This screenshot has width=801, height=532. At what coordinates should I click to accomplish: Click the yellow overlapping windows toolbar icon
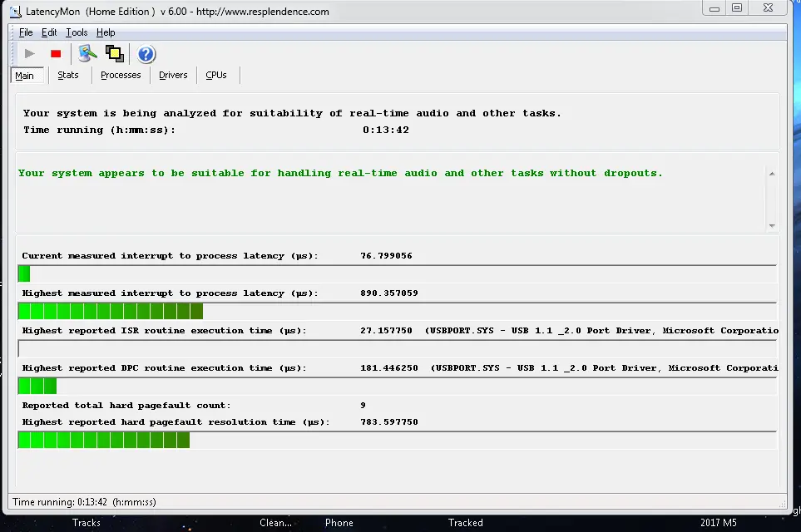[x=115, y=54]
